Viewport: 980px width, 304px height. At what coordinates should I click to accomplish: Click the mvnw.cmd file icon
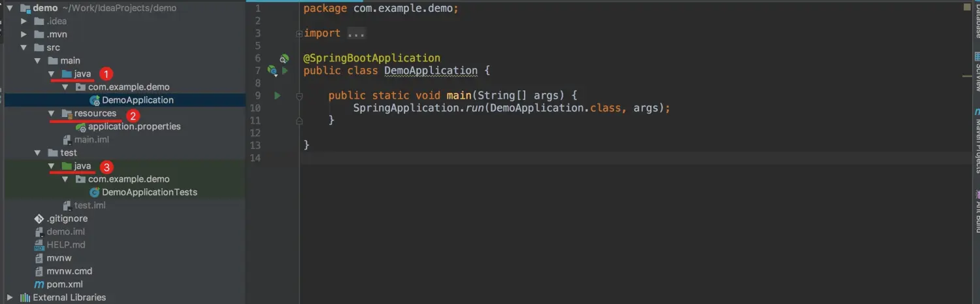(x=39, y=271)
